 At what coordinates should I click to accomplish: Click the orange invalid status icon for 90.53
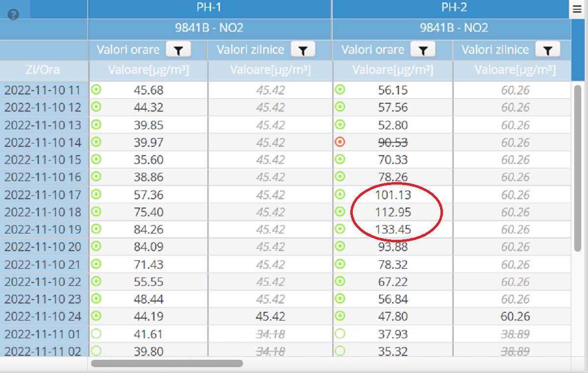click(340, 142)
